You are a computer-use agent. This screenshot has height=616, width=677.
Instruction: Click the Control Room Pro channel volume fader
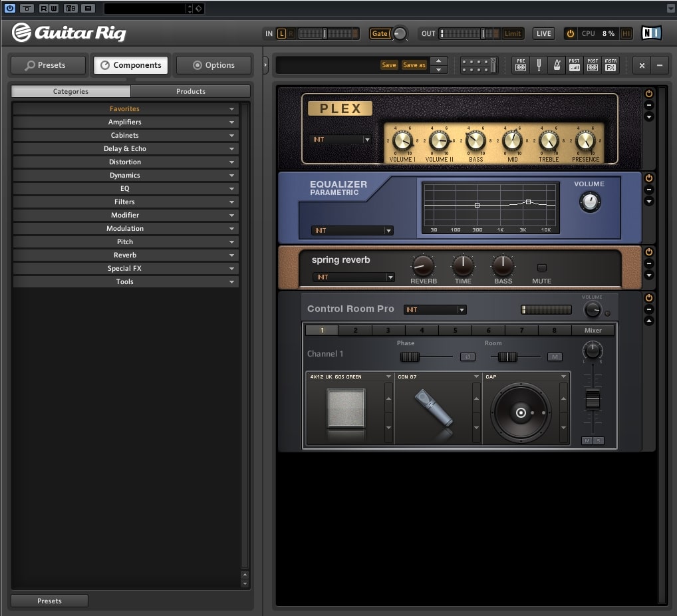pyautogui.click(x=593, y=399)
